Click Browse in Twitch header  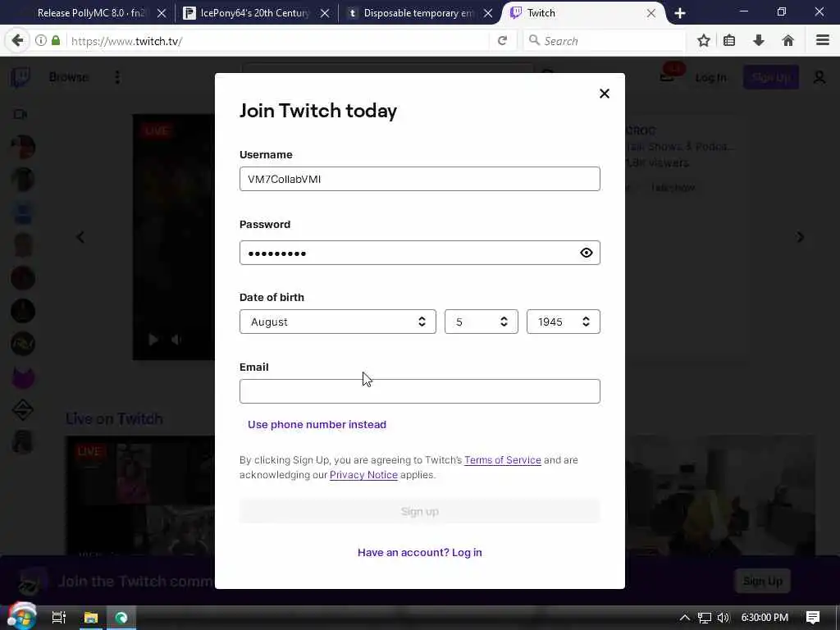[69, 77]
